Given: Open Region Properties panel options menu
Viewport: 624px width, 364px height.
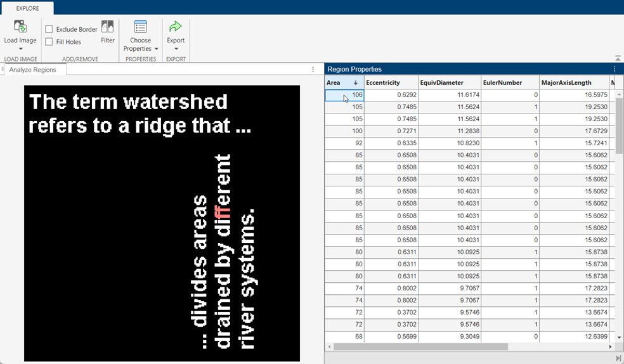Looking at the screenshot, I should coord(614,69).
